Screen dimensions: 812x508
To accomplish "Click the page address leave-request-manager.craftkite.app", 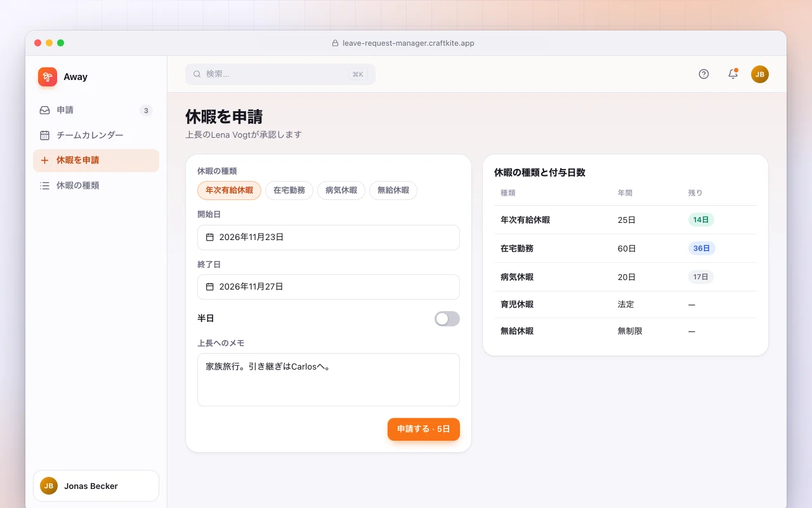I will tap(409, 43).
